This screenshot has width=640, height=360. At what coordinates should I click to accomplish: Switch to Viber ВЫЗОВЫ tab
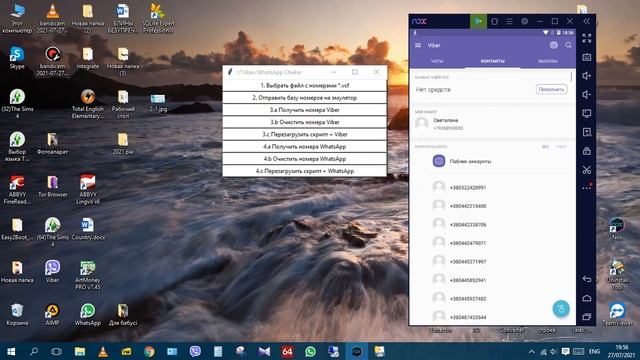(548, 61)
